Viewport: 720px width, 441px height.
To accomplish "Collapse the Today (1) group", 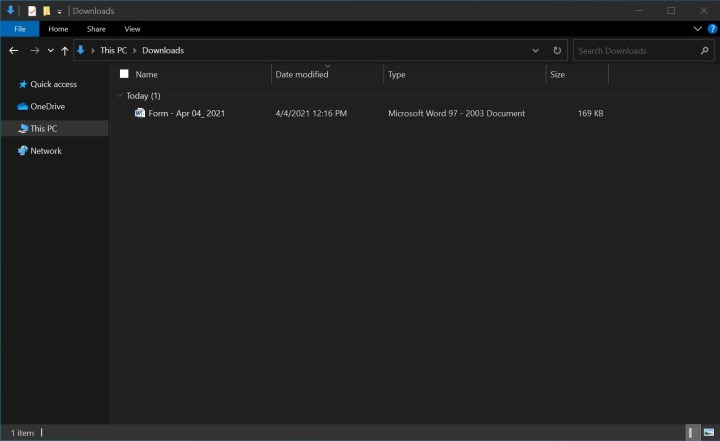I will [119, 95].
